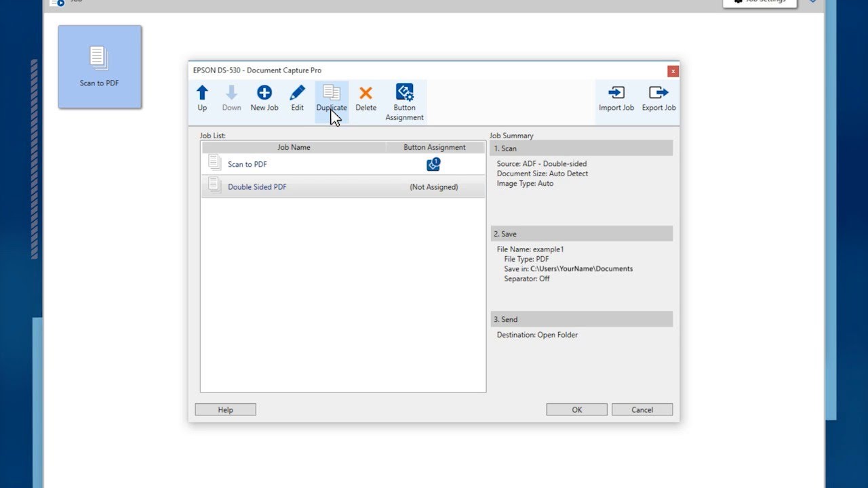Click the Job Name column header
The width and height of the screenshot is (868, 488).
(x=294, y=147)
